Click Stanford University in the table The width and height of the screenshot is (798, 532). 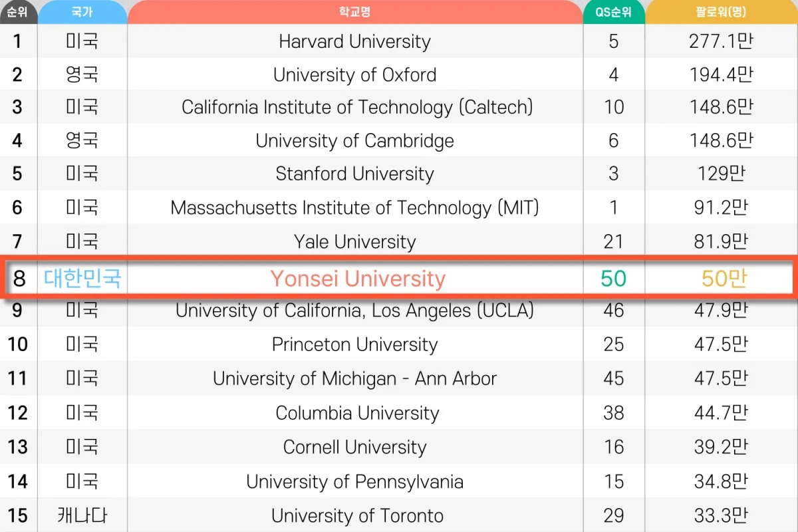[x=354, y=174]
